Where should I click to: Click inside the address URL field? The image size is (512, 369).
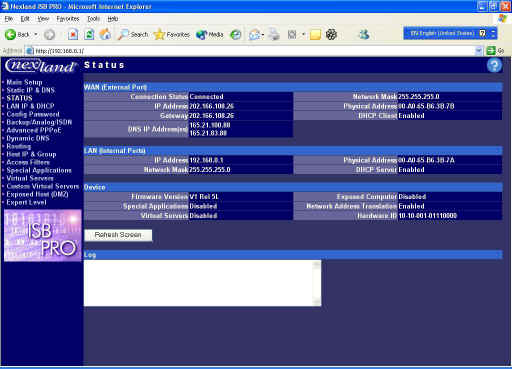[x=253, y=51]
